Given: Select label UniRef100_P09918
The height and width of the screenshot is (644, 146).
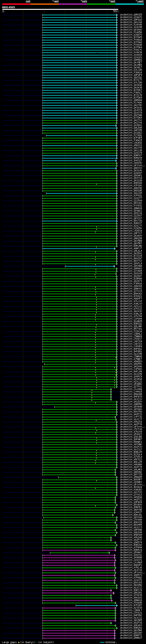Looking at the screenshot, I should tap(131, 40).
